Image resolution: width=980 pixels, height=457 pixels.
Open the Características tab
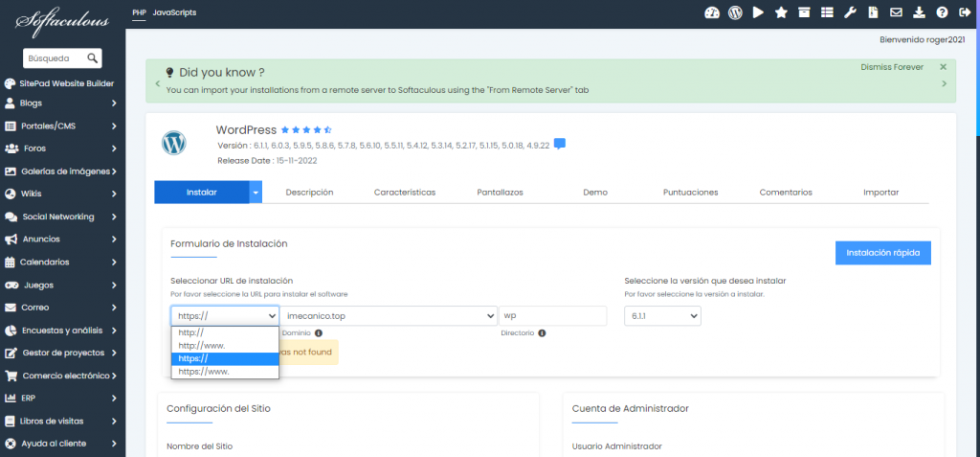coord(405,193)
